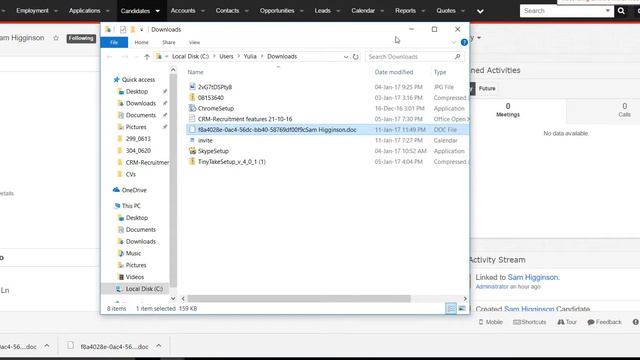Switch to details view icon in status bar
The width and height of the screenshot is (640, 360).
coord(451,309)
